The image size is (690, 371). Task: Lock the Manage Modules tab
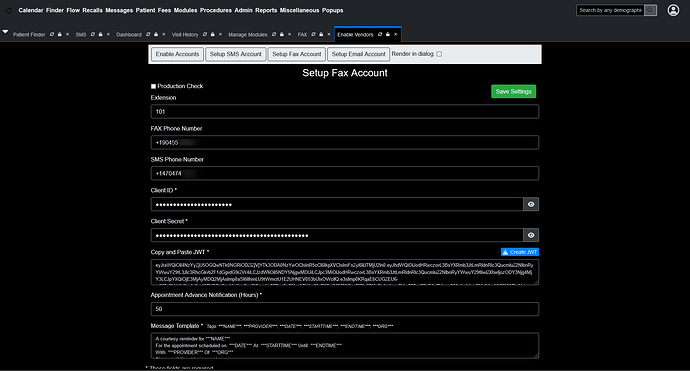click(282, 34)
